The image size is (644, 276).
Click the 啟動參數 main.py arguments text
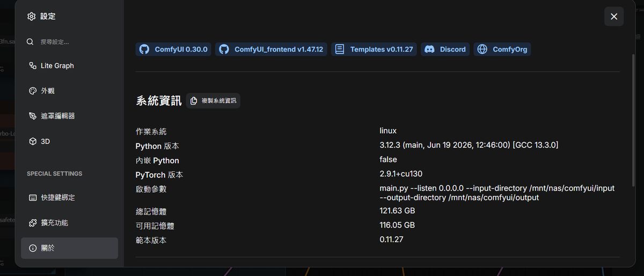coord(497,193)
